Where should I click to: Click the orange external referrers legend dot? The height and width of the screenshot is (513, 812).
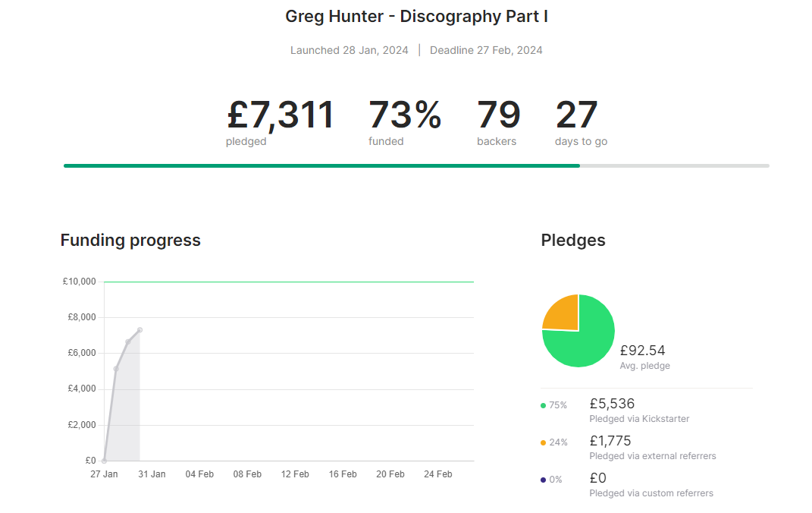[543, 442]
